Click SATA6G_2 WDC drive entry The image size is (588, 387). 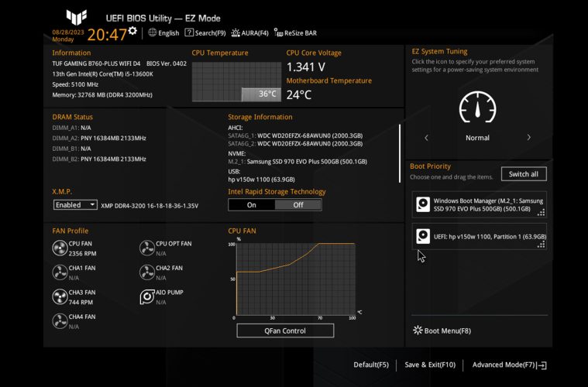(x=295, y=143)
